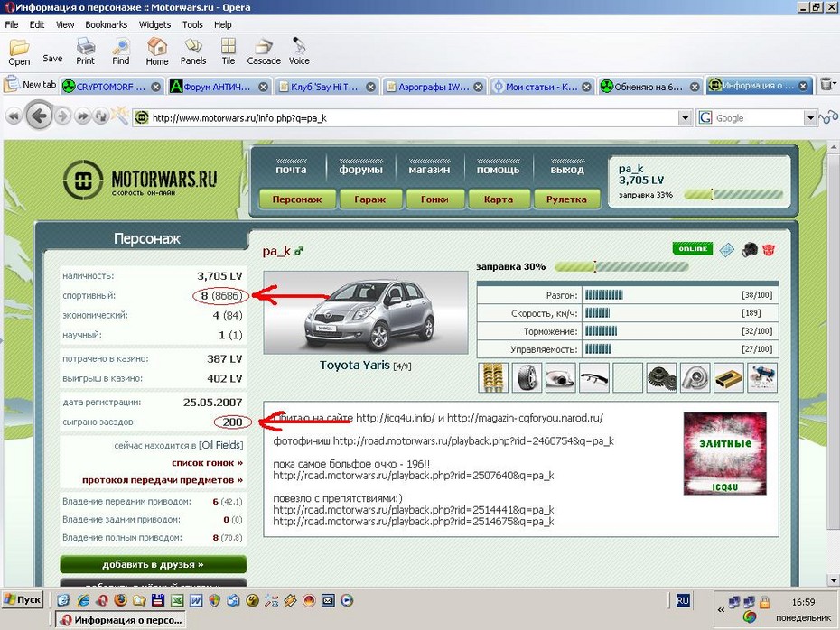Open the Panels toolbar icon
840x630 pixels.
click(193, 52)
